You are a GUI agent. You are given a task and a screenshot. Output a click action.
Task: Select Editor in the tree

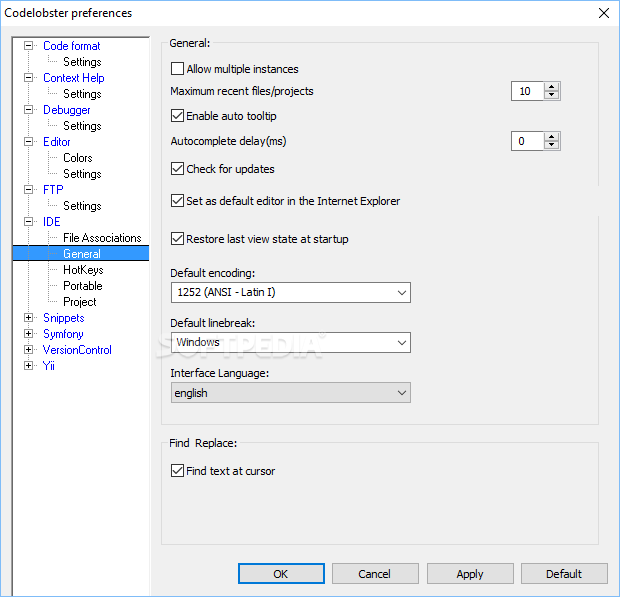57,142
